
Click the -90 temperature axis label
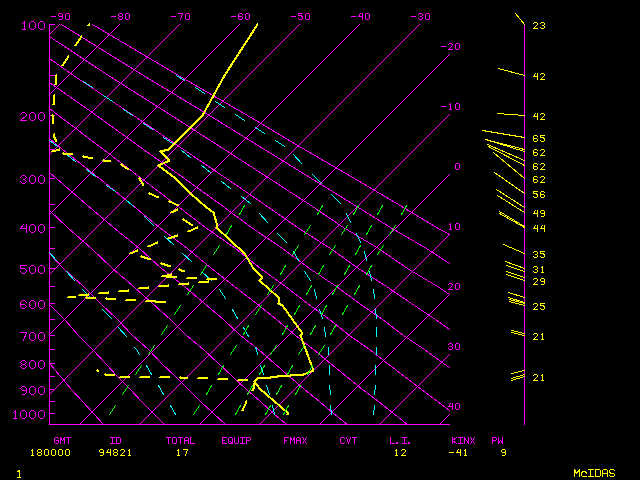(x=60, y=16)
